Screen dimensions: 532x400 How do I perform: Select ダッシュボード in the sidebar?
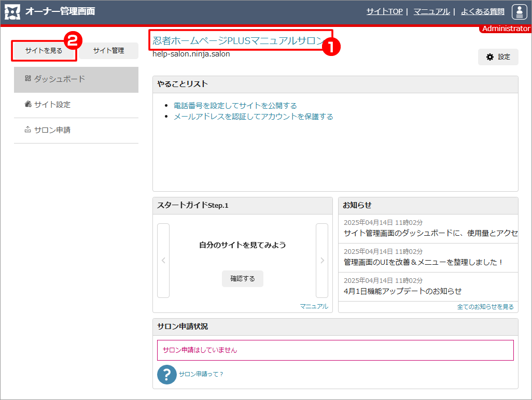[x=76, y=79]
